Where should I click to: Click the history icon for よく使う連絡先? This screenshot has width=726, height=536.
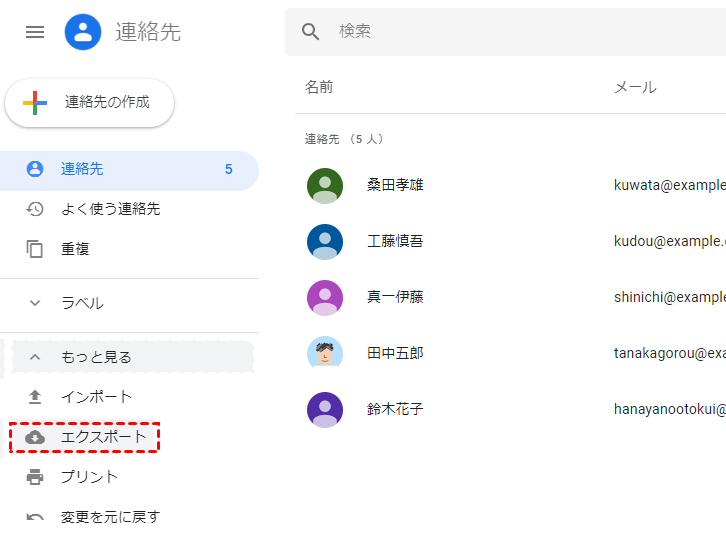coord(35,209)
